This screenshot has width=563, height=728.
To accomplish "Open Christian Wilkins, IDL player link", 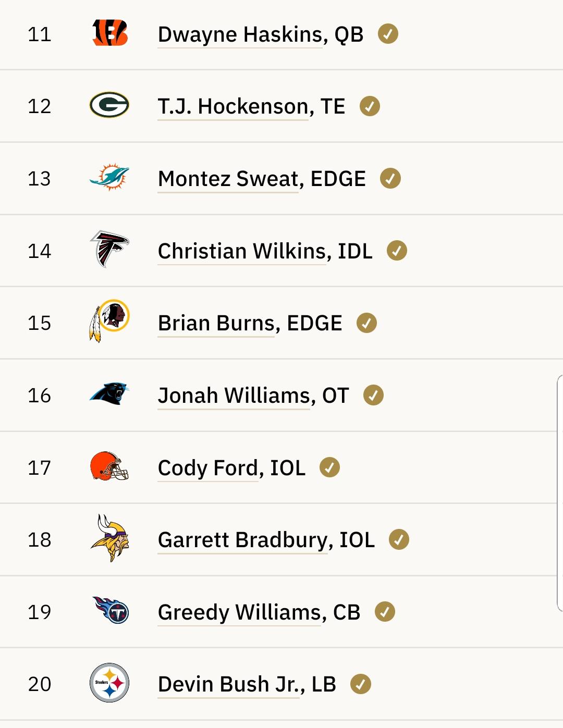I will point(265,251).
